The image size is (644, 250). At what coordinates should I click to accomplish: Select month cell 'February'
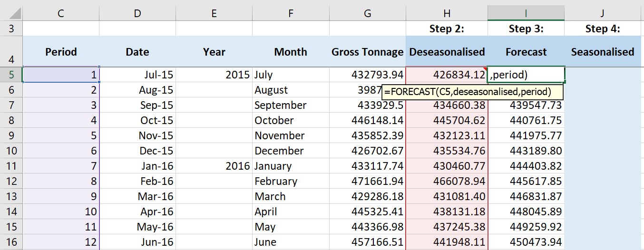(x=291, y=181)
